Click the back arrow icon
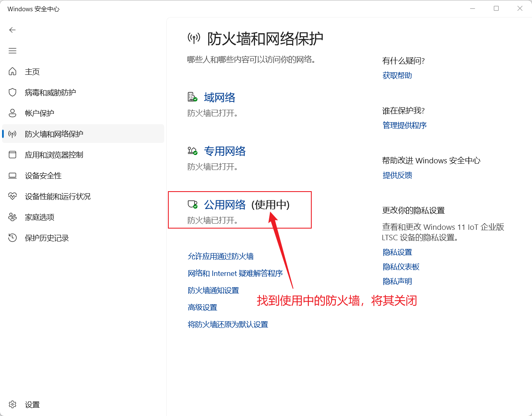Screen dimensions: 532x416 coord(12,30)
